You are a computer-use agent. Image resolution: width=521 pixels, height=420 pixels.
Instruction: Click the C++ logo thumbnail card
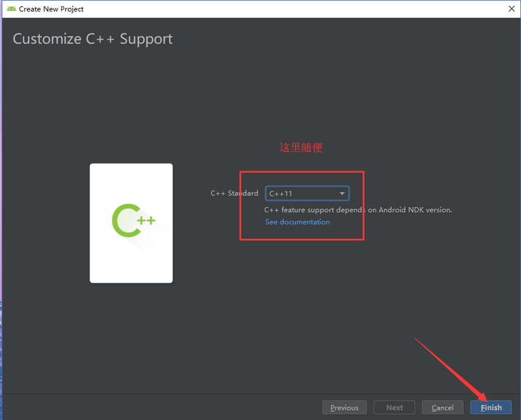[x=132, y=223]
